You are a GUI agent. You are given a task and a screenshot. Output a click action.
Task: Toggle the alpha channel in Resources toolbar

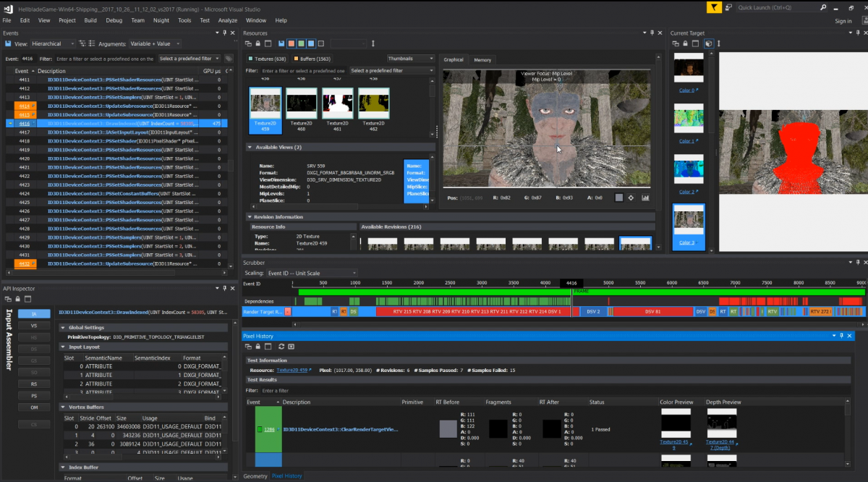(x=320, y=43)
